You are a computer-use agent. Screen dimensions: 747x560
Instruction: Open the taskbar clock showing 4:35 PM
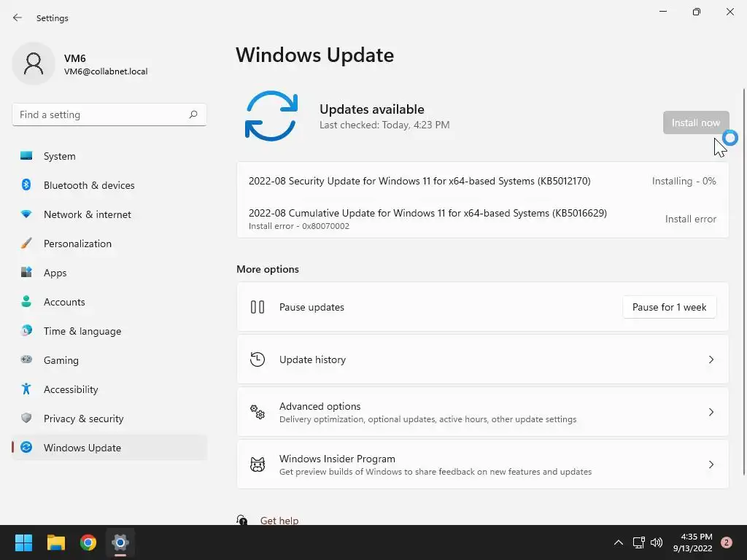(693, 542)
